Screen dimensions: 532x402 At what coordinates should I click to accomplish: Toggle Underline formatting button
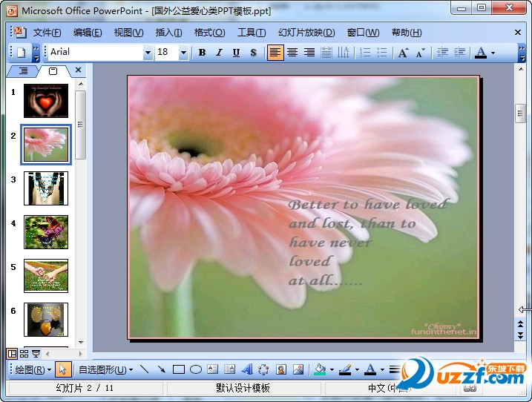[x=236, y=53]
